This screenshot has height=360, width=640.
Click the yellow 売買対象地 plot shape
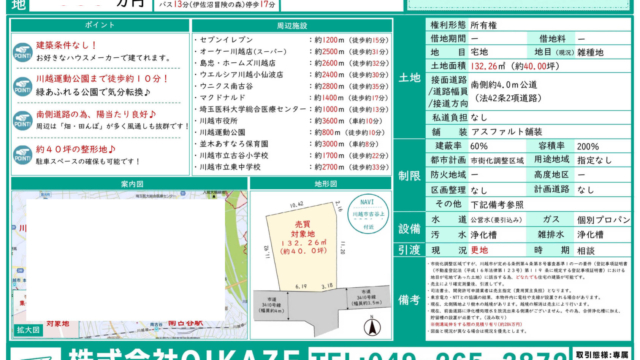[302, 247]
